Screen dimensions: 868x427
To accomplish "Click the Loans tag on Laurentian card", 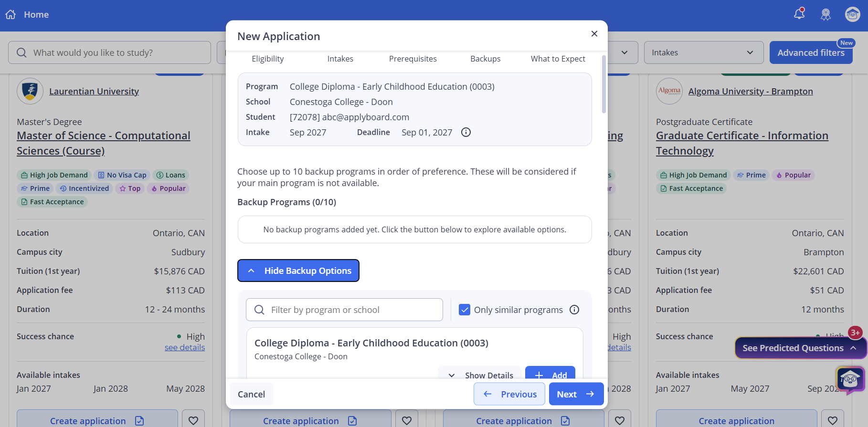I will (171, 175).
